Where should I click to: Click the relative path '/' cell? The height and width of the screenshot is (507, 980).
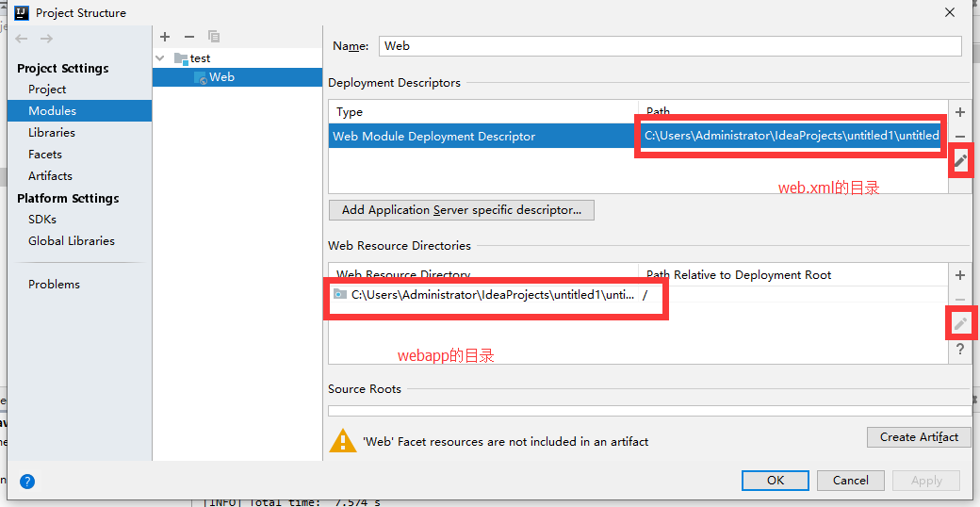(792, 294)
